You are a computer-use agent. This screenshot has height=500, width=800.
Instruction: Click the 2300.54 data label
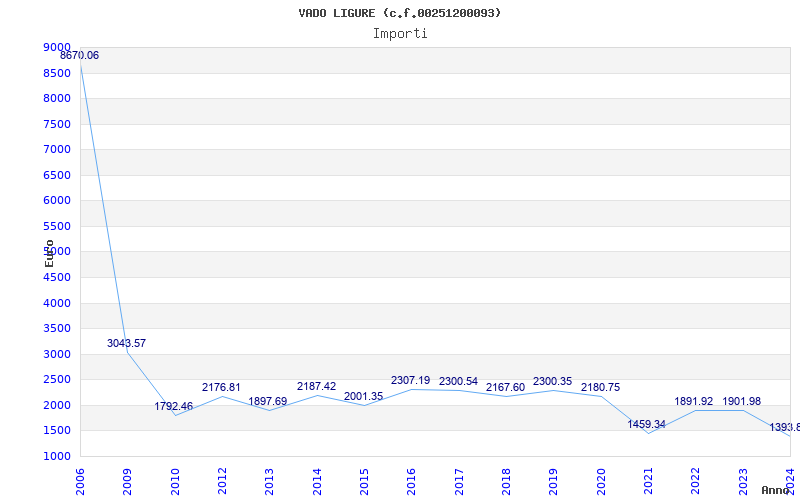(459, 381)
